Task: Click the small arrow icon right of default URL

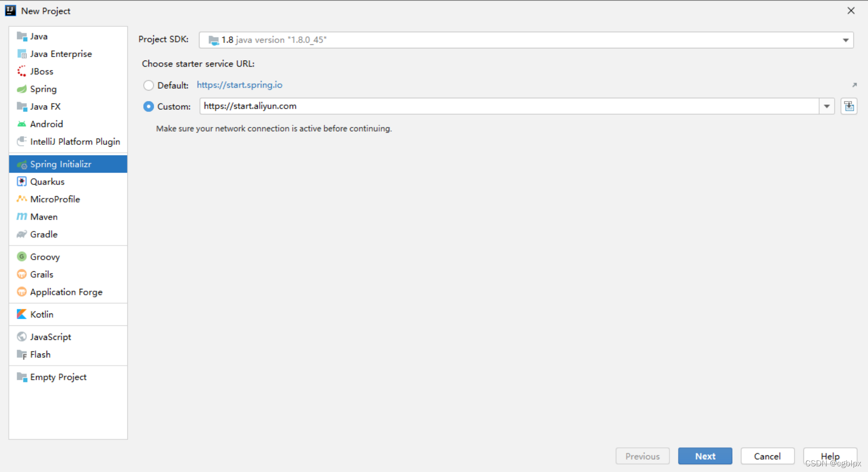Action: pos(854,85)
